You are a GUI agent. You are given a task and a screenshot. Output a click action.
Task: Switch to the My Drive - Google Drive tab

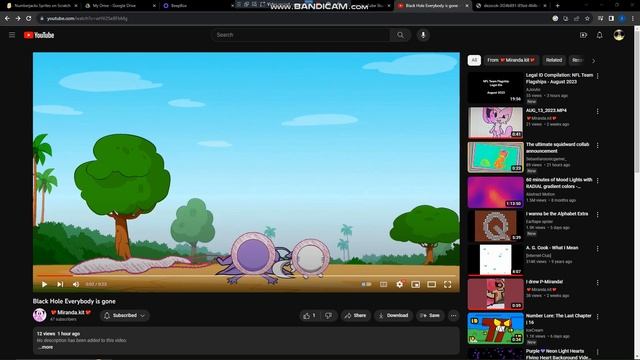pos(119,6)
